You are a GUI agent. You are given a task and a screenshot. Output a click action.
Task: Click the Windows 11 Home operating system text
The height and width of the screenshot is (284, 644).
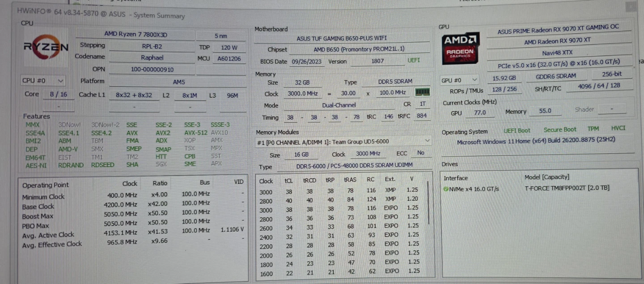point(536,141)
